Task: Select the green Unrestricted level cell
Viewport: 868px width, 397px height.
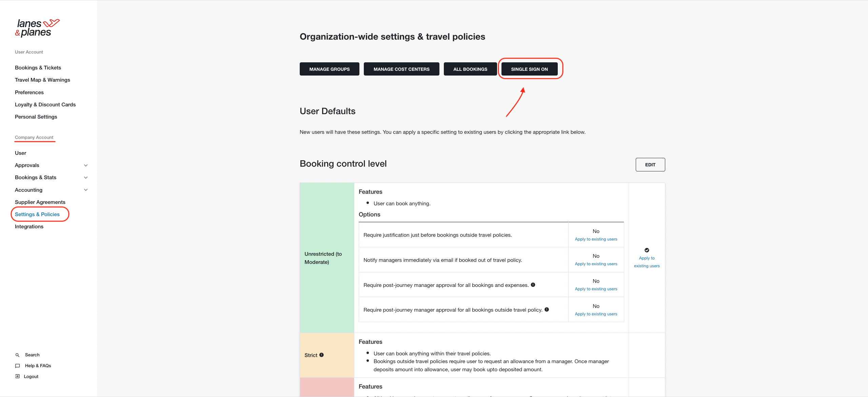Action: coord(327,258)
